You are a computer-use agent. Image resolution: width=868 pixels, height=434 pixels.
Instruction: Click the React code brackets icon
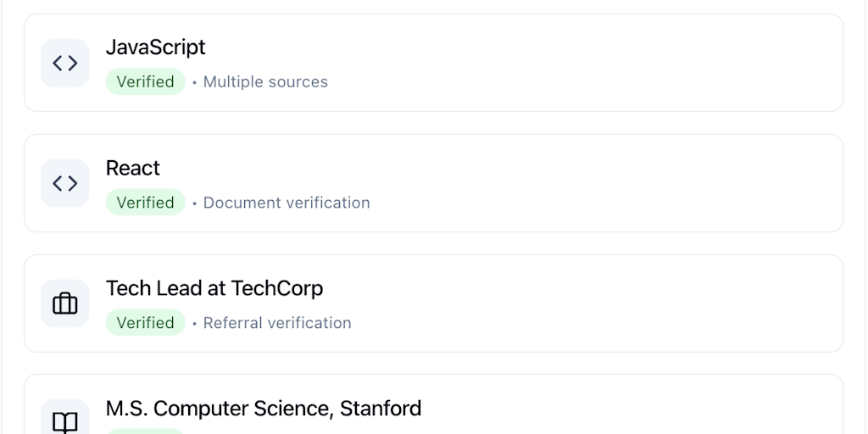click(x=65, y=184)
